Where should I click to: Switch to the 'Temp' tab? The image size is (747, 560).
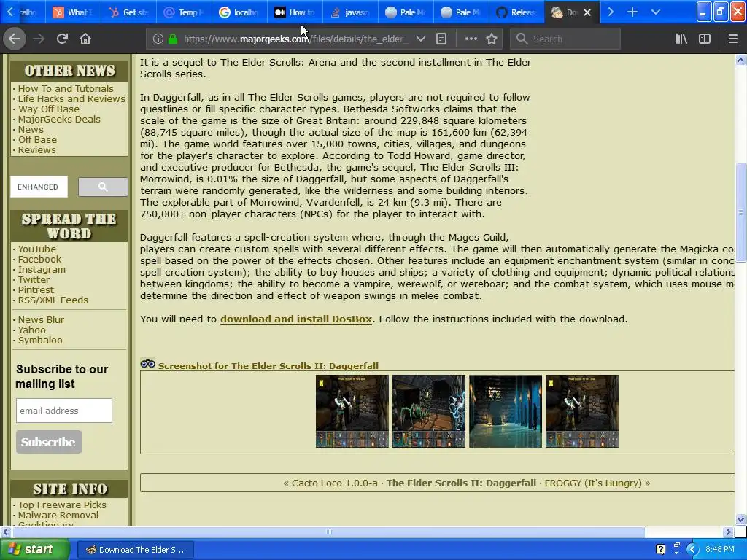tap(183, 12)
